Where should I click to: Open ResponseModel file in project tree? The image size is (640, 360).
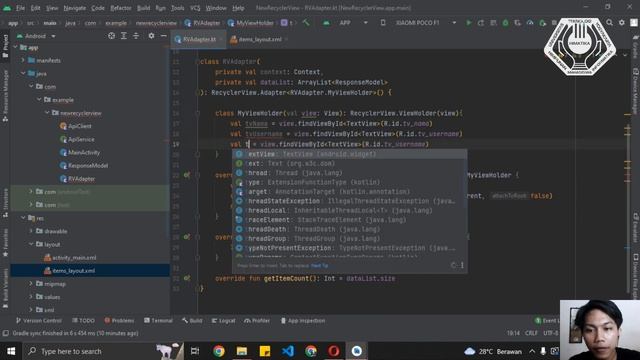click(84, 165)
